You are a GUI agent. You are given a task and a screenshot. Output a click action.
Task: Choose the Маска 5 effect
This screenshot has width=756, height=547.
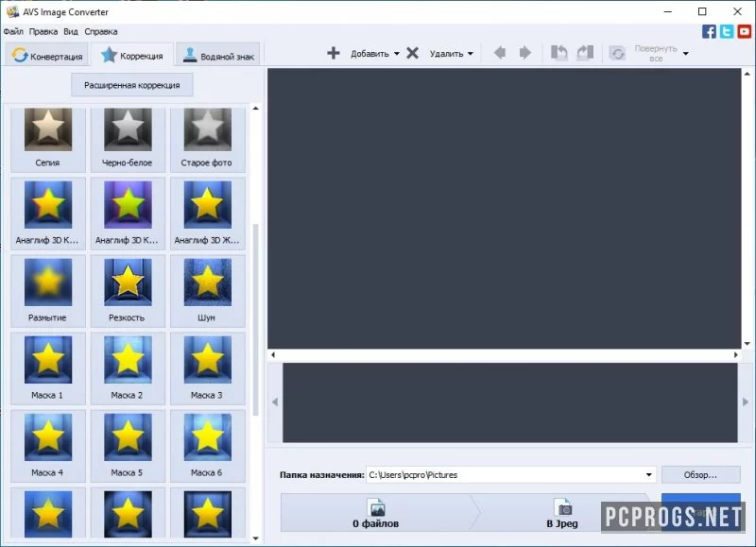tap(128, 446)
